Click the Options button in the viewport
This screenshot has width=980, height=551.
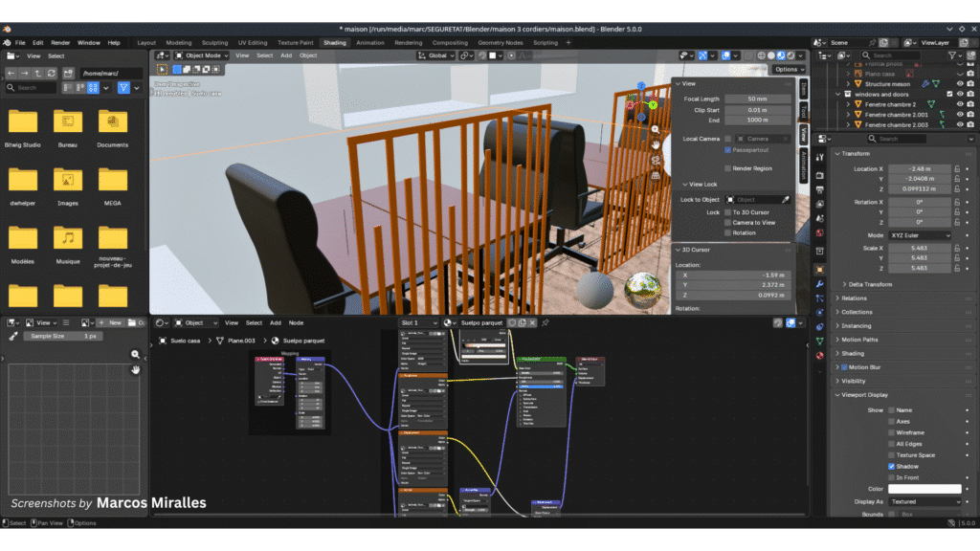pos(788,69)
